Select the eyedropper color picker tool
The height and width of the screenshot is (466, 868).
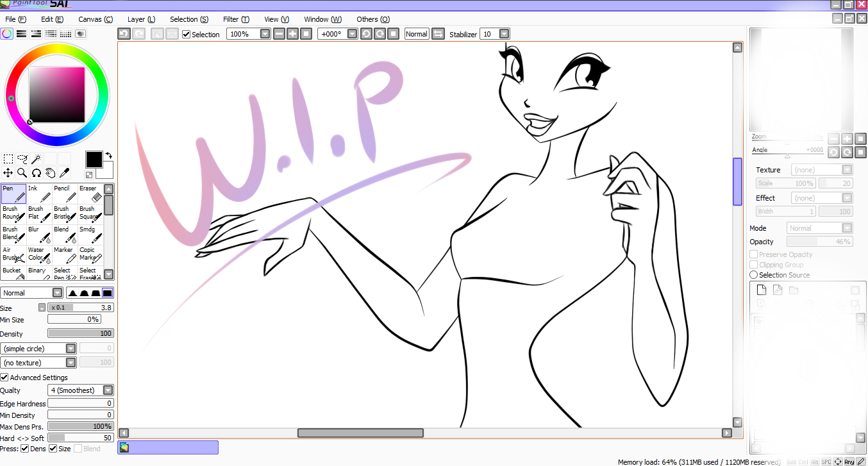click(65, 172)
